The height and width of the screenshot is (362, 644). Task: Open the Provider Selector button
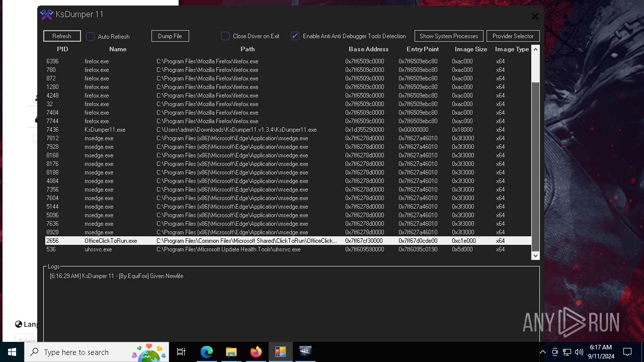pos(513,36)
